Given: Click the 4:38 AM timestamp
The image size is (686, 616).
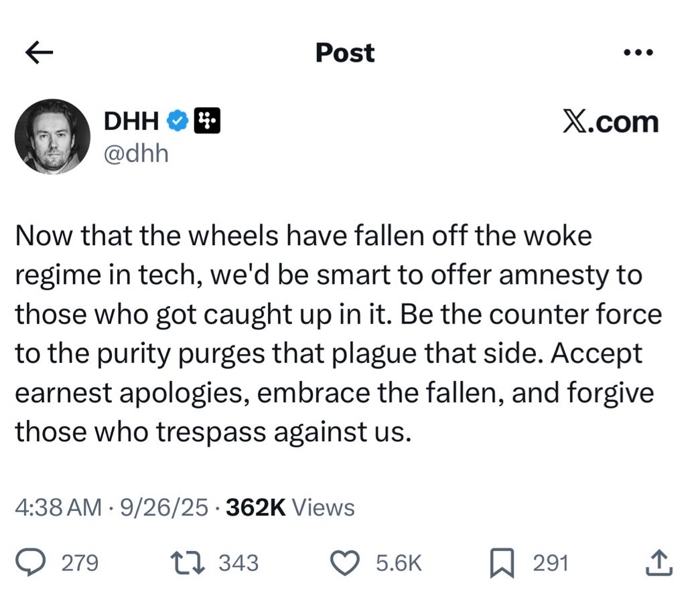Looking at the screenshot, I should 58,508.
